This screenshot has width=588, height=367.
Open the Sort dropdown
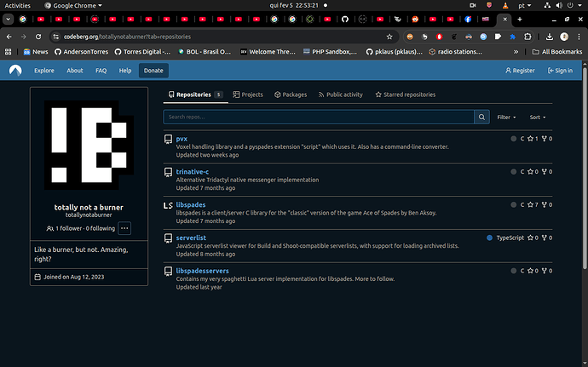click(538, 118)
